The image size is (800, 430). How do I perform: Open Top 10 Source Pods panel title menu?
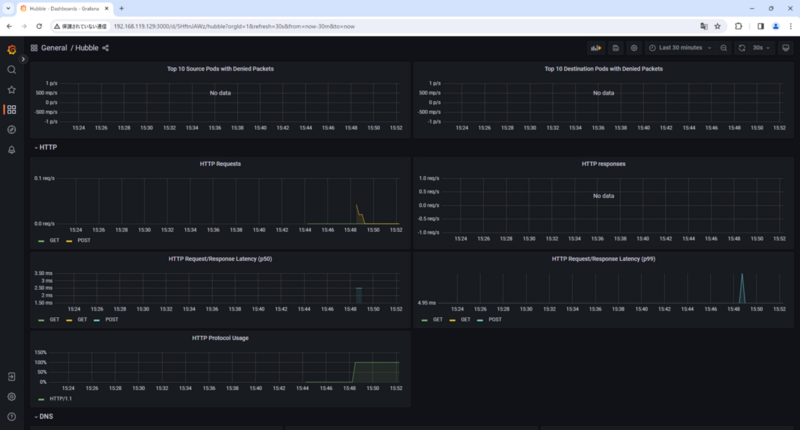coord(220,69)
